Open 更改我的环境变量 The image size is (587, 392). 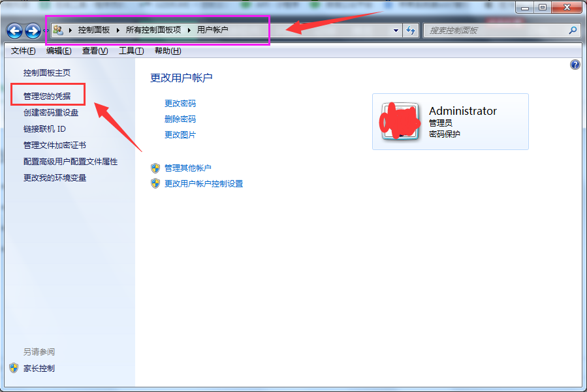click(x=55, y=177)
